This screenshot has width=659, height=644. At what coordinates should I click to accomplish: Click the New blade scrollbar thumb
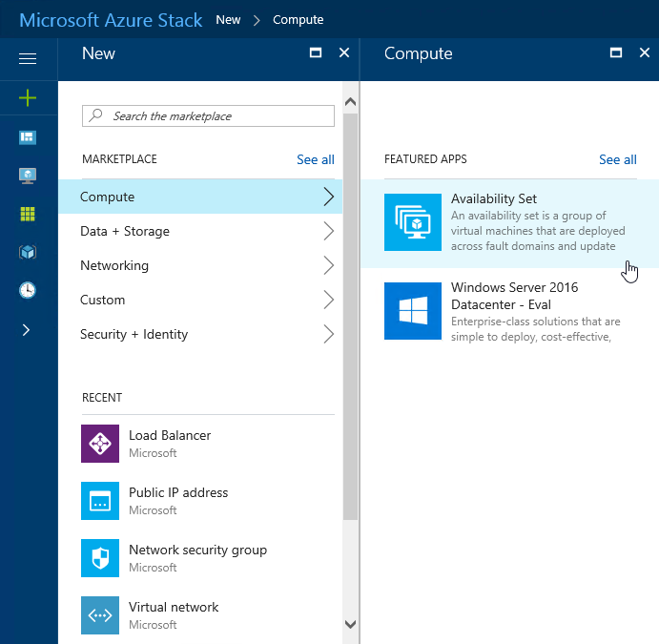point(350,317)
